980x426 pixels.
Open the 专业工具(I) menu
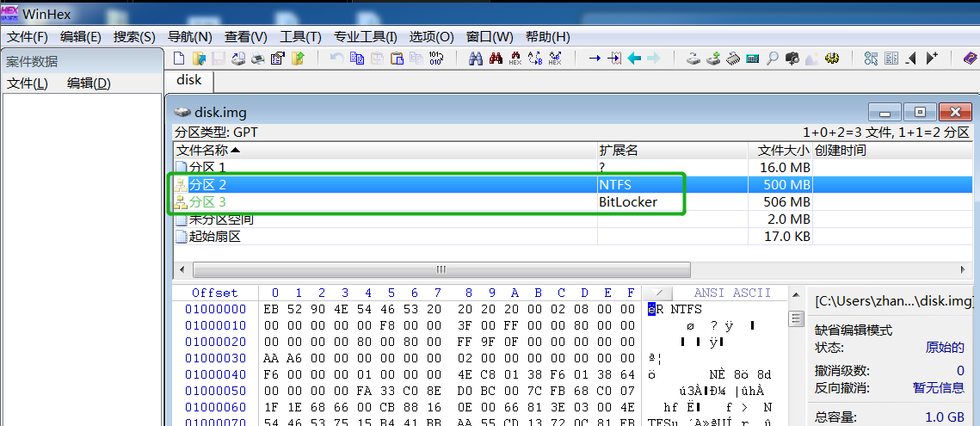coord(366,37)
